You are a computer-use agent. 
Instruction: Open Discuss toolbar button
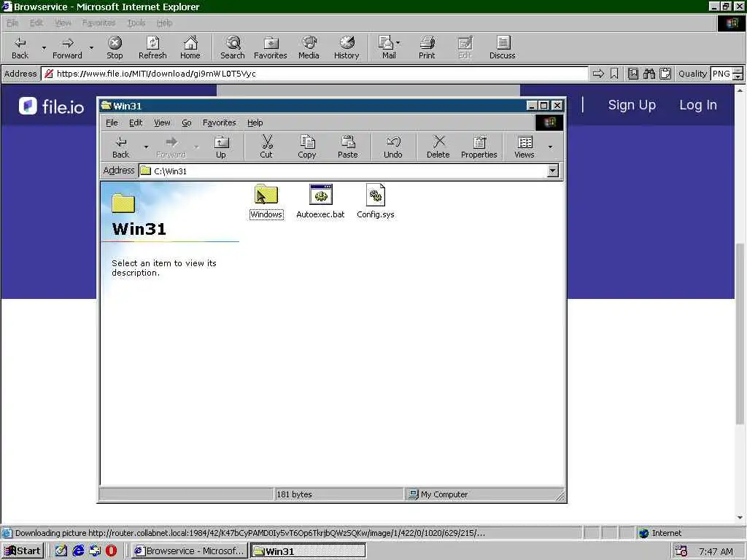[502, 47]
